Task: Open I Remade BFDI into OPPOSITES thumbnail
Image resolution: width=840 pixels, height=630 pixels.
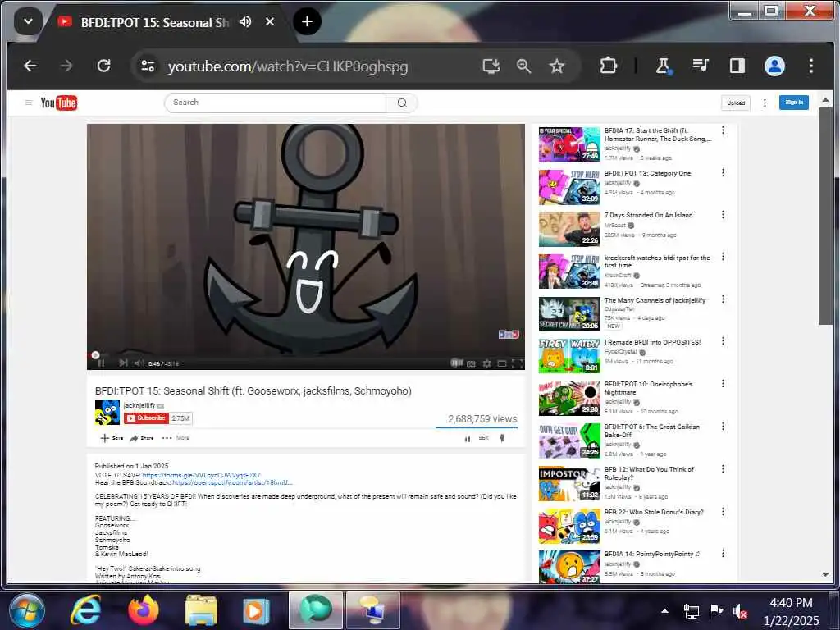Action: (x=569, y=356)
